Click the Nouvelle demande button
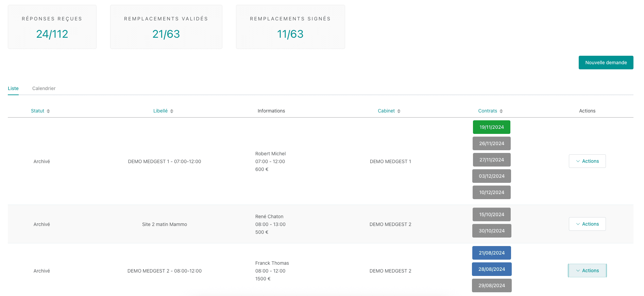The width and height of the screenshot is (644, 296). (x=606, y=63)
